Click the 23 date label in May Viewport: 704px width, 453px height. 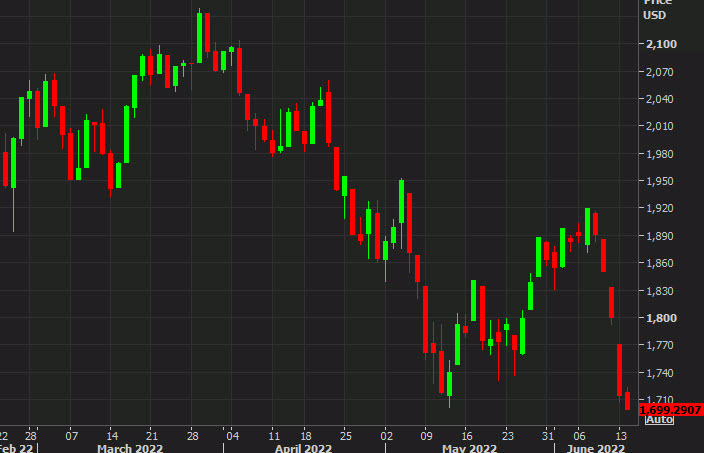(x=507, y=436)
